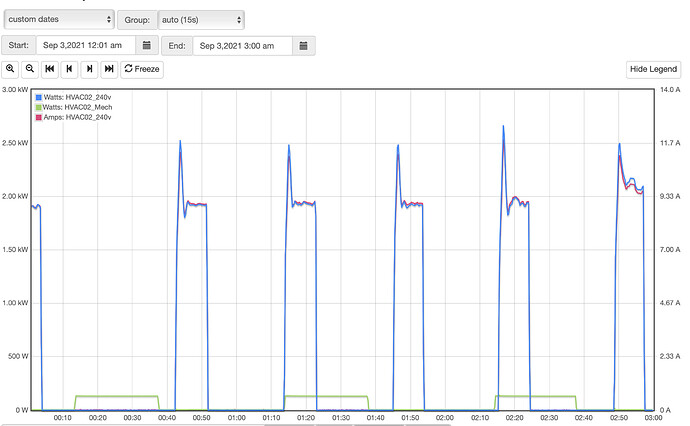Click the 7.00 A axis label
Screen dimensions: 690x426
point(670,250)
